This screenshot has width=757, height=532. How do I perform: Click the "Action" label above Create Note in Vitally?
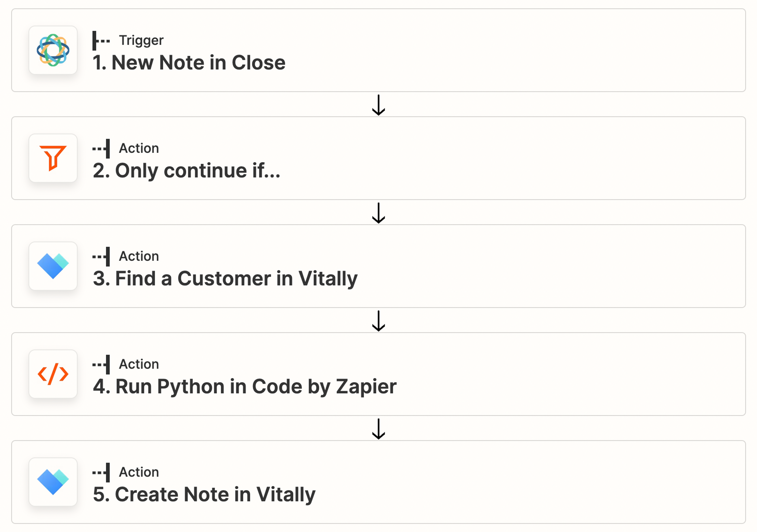click(x=139, y=472)
